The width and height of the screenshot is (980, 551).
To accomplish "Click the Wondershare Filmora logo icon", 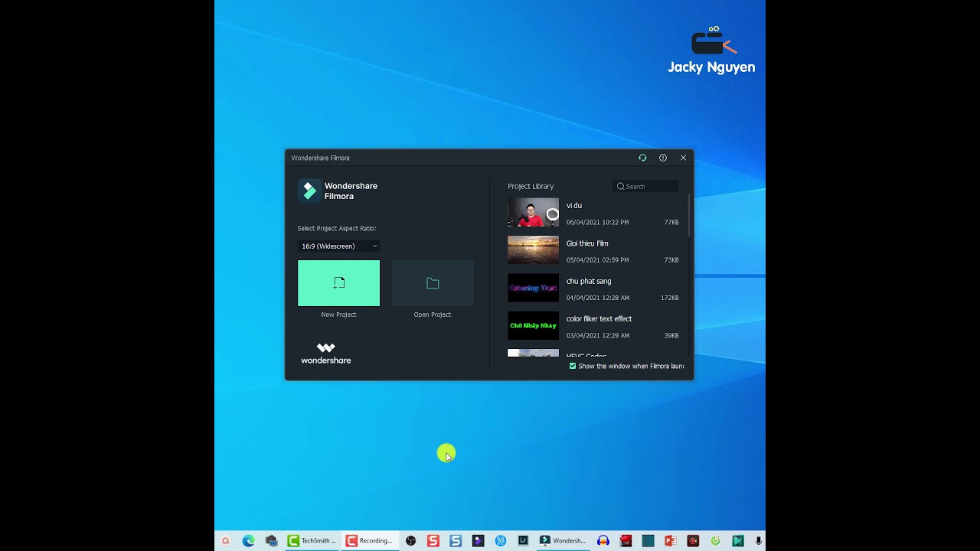I will click(309, 191).
